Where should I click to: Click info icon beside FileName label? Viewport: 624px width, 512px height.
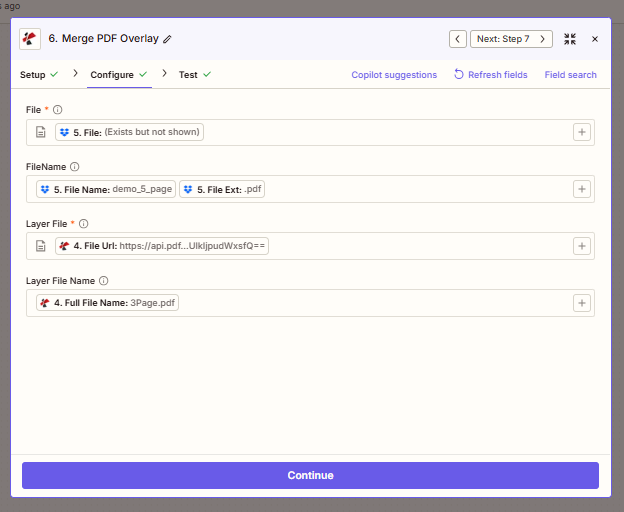coord(75,167)
